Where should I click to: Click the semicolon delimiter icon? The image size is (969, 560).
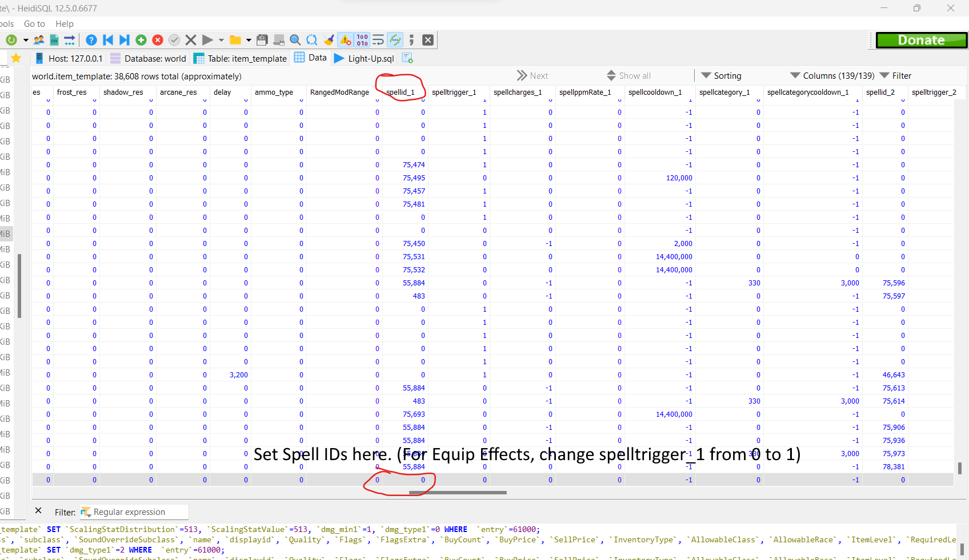tap(411, 40)
